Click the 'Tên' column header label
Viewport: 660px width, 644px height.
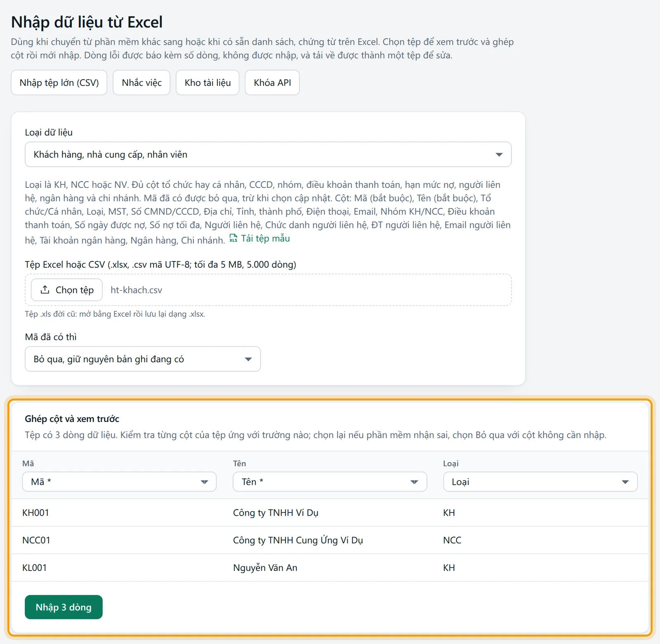pyautogui.click(x=239, y=463)
